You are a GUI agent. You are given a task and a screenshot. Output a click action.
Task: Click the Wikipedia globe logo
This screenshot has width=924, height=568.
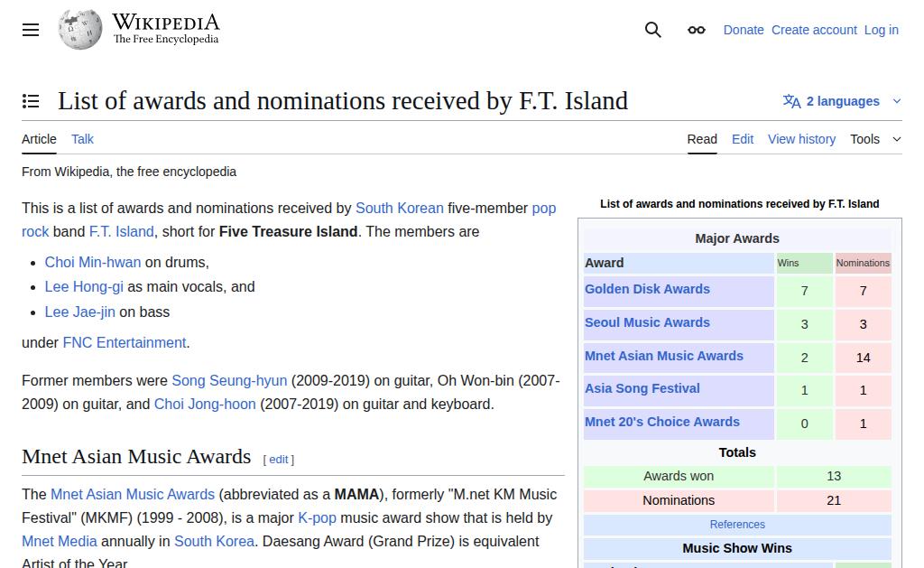[x=80, y=30]
